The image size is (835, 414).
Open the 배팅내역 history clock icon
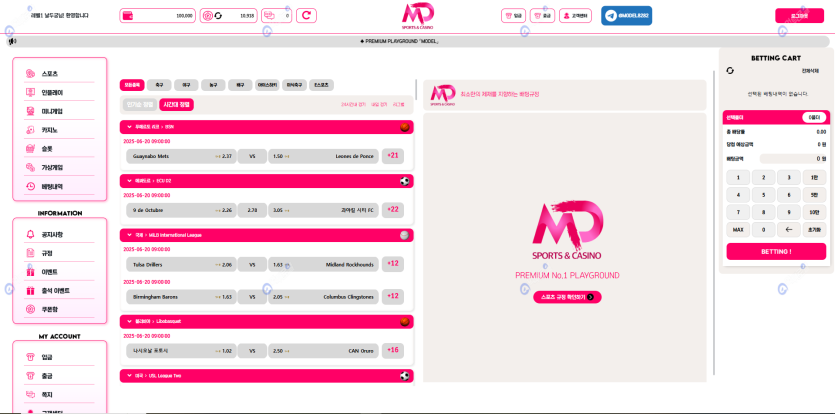(x=30, y=186)
